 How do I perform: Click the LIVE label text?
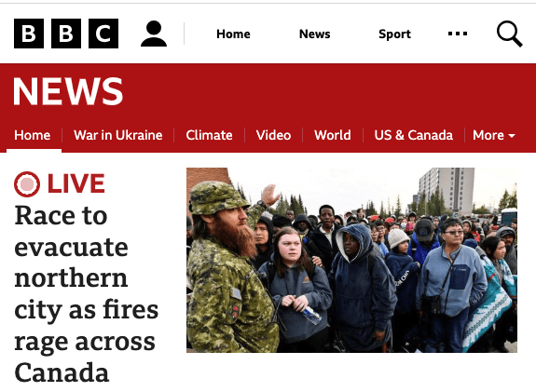76,183
